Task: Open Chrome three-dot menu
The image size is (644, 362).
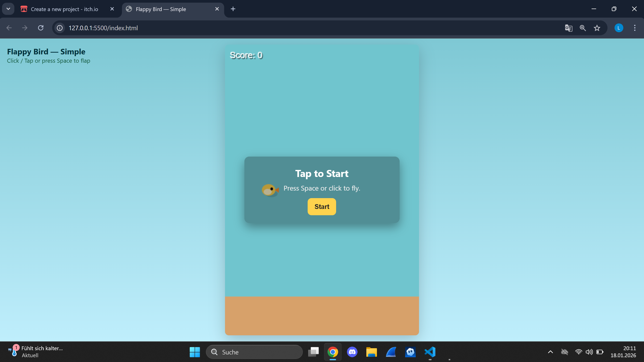Action: click(635, 28)
